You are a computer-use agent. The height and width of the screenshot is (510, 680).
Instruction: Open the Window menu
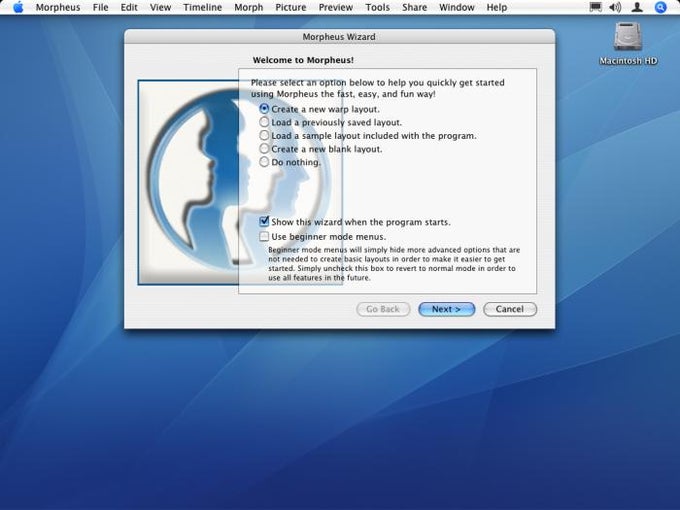[457, 7]
